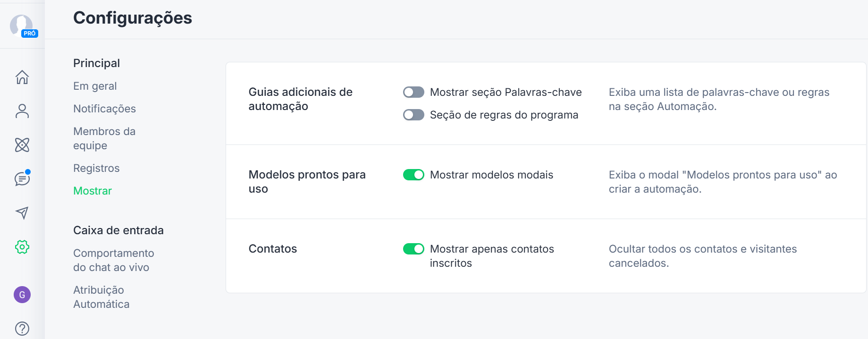Open the Automation atom icon
This screenshot has width=868, height=339.
click(x=22, y=145)
